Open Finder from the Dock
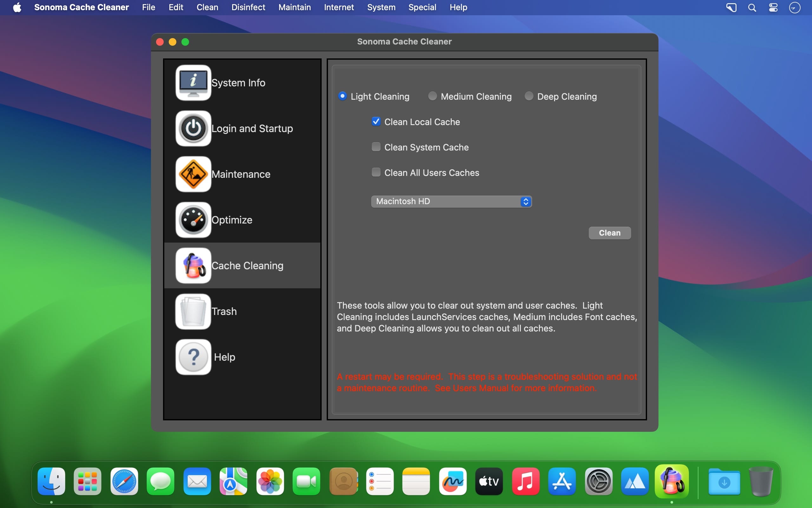 [51, 481]
